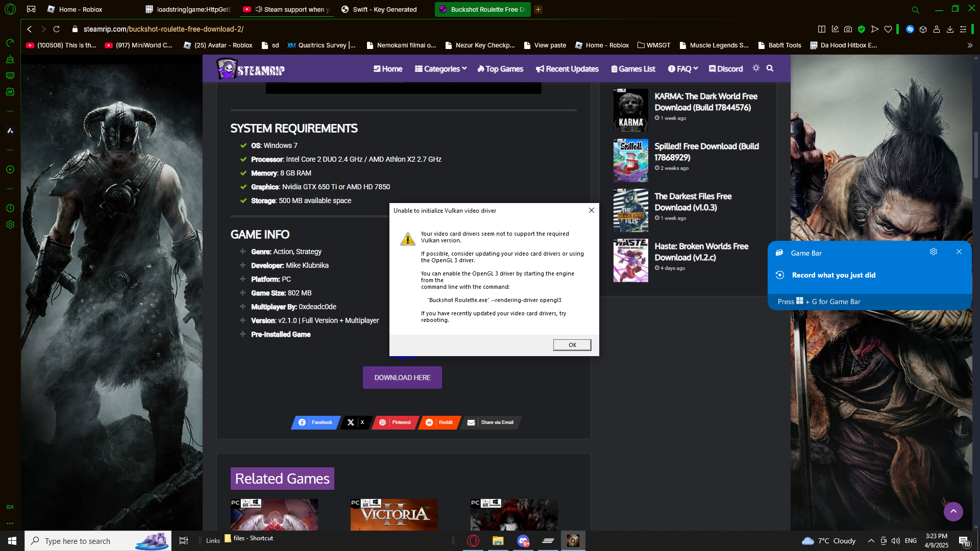This screenshot has height=551, width=980.
Task: Open the green shield privacy protection icon
Action: click(861, 29)
